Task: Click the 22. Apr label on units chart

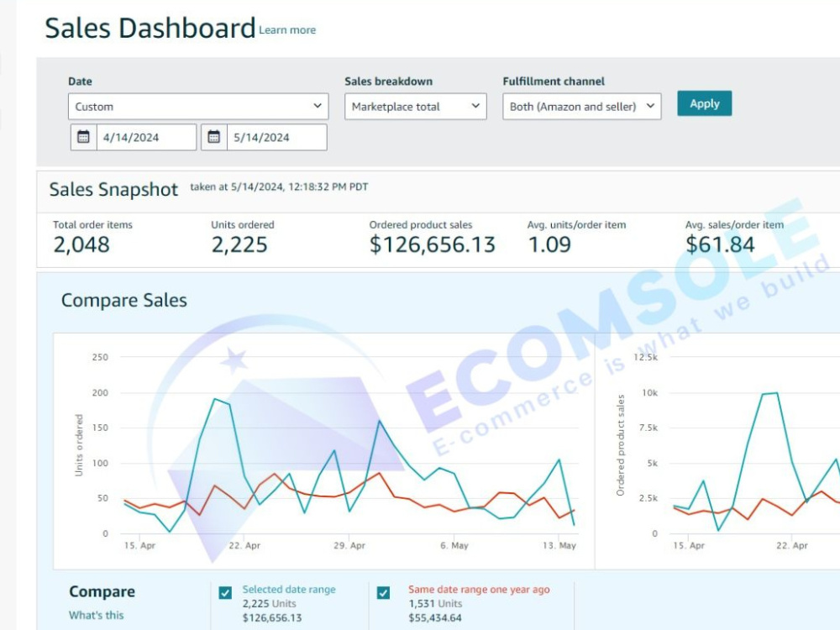Action: tap(244, 545)
